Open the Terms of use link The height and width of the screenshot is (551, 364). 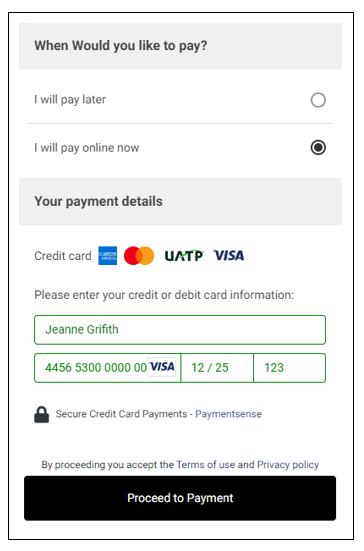(206, 465)
